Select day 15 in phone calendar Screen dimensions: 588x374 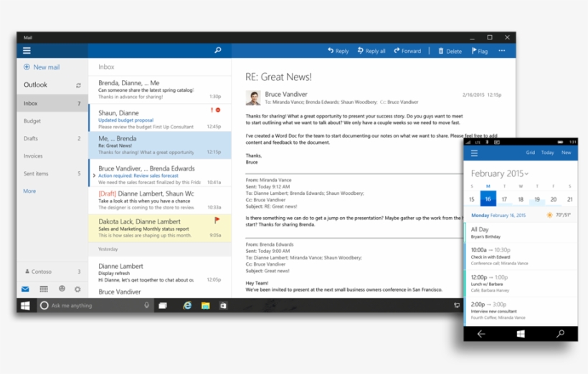click(472, 199)
